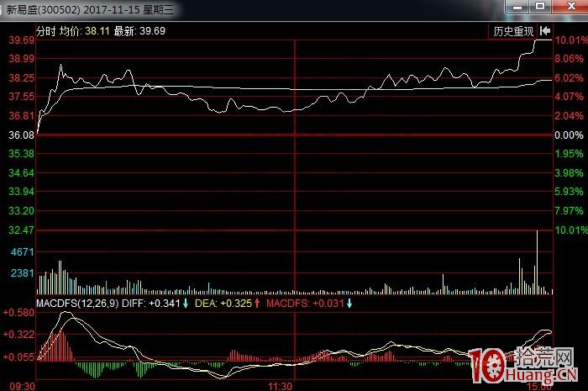Maximize the stock chart window
The width and height of the screenshot is (588, 391).
pos(540,7)
